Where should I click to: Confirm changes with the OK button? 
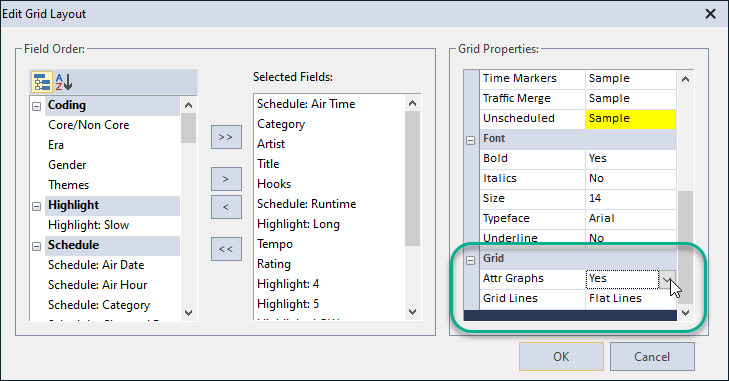tap(561, 357)
